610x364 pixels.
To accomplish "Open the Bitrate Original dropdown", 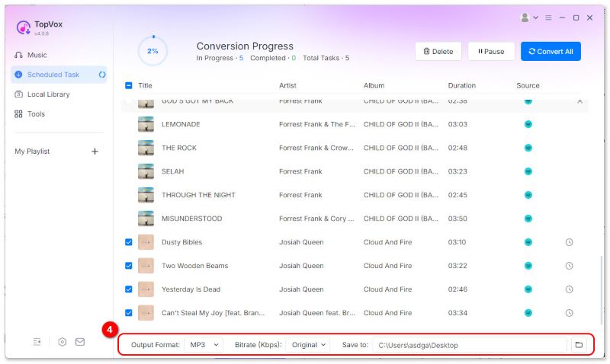I will click(x=308, y=345).
